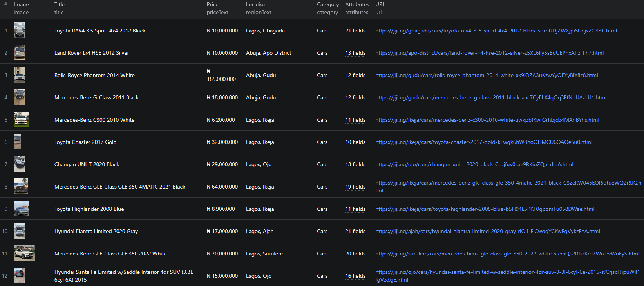Select the price "₦ 70,000,000"
Image resolution: width=644 pixels, height=286 pixels.
pyautogui.click(x=222, y=254)
